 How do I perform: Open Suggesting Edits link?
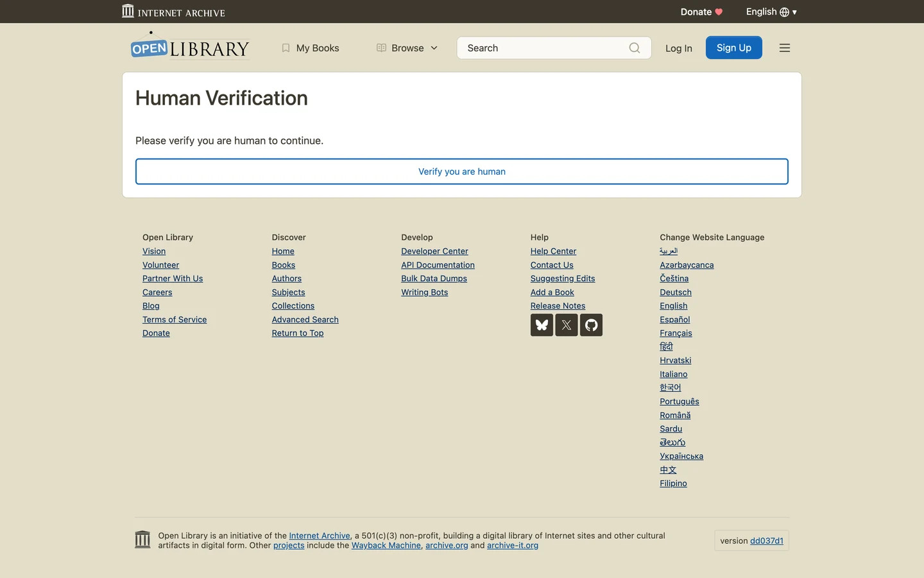click(x=563, y=279)
